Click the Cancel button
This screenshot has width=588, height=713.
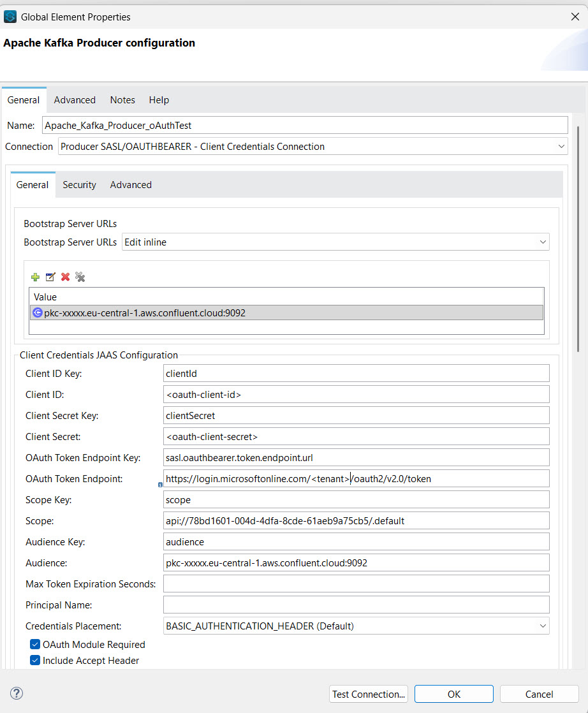tap(540, 695)
